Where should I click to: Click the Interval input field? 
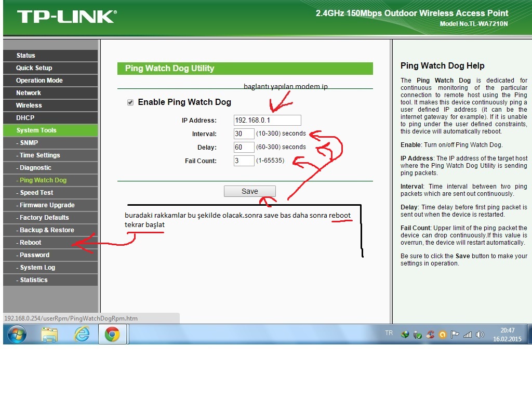(244, 134)
